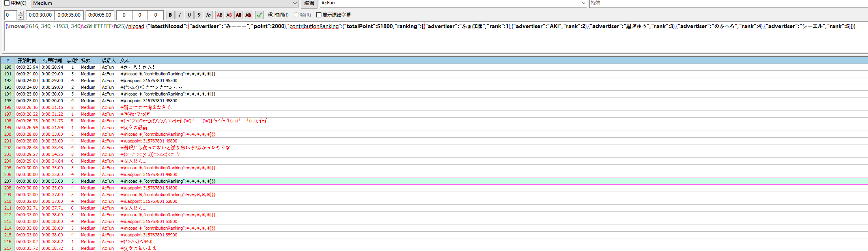868x251 pixels.
Task: Click the vertical margin field
Action: pos(155,15)
